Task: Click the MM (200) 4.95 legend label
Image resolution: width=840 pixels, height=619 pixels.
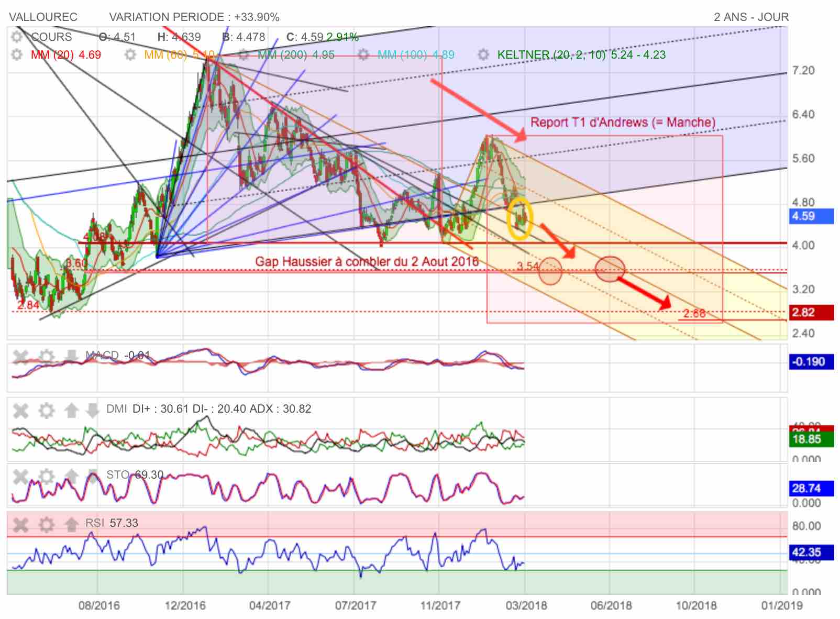Action: (x=296, y=54)
